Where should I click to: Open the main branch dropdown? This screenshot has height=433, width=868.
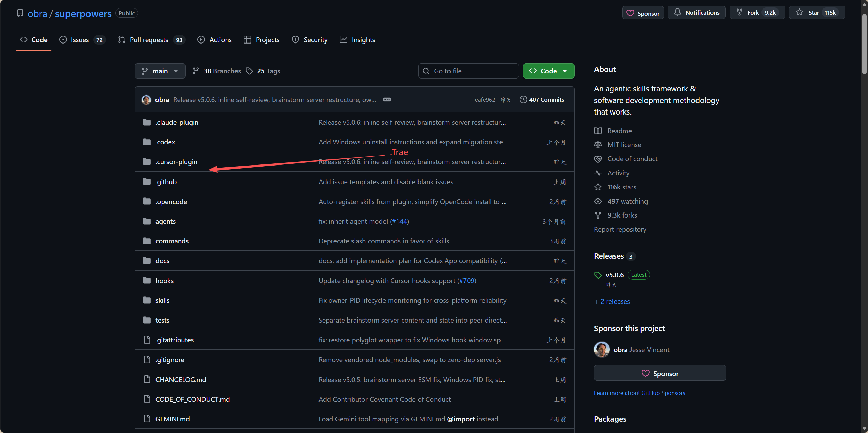pos(160,71)
